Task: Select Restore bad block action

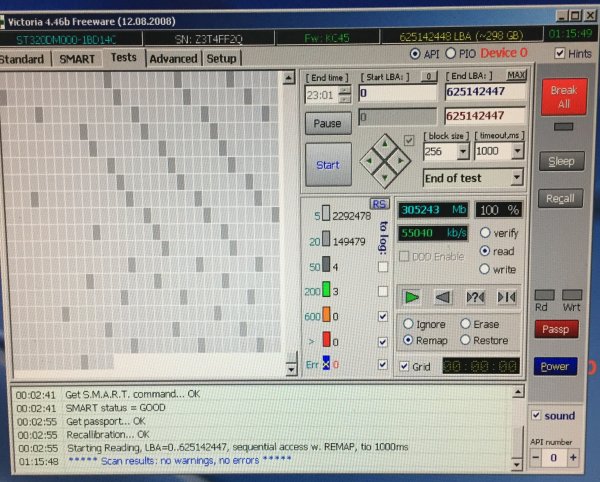Action: click(465, 339)
